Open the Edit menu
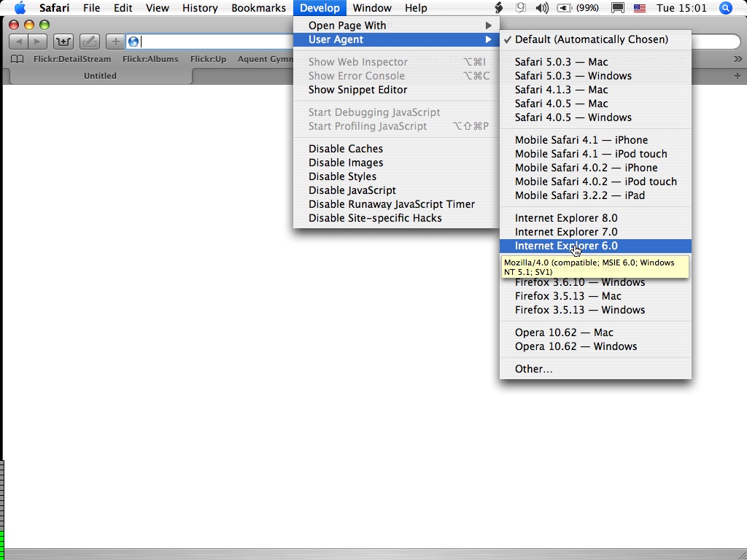Viewport: 747px width, 560px height. (123, 7)
